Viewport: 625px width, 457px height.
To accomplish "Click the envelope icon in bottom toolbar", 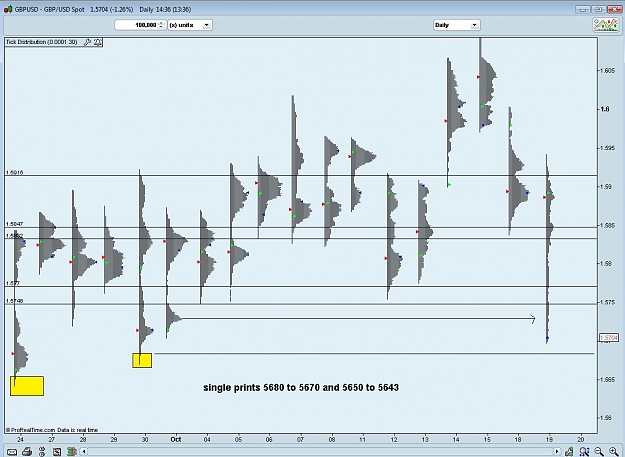I will point(12,452).
